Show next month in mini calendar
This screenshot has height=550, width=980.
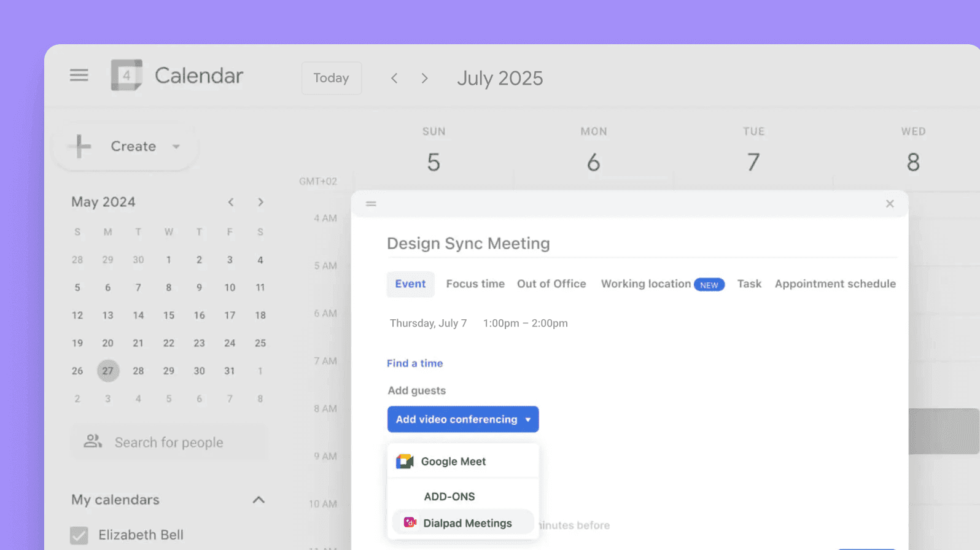pyautogui.click(x=260, y=202)
